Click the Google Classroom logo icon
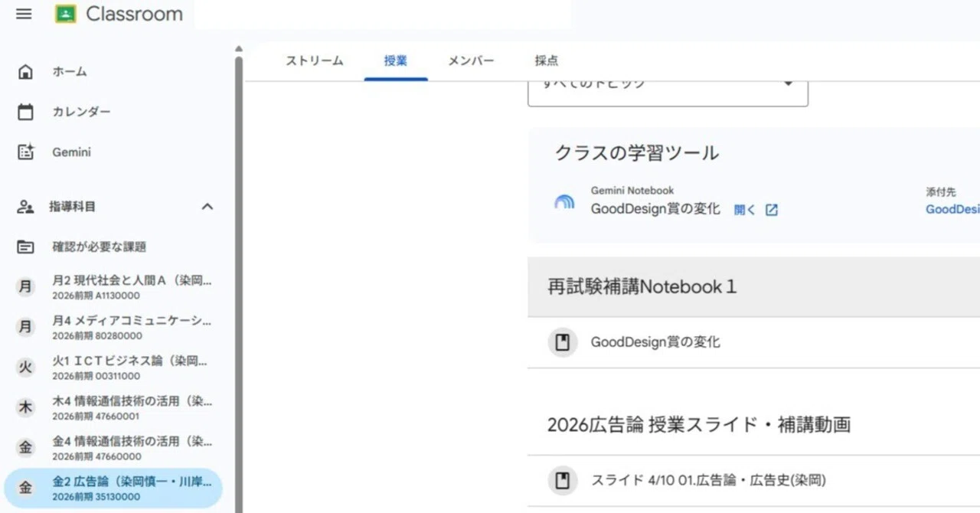This screenshot has height=513, width=980. (x=66, y=14)
